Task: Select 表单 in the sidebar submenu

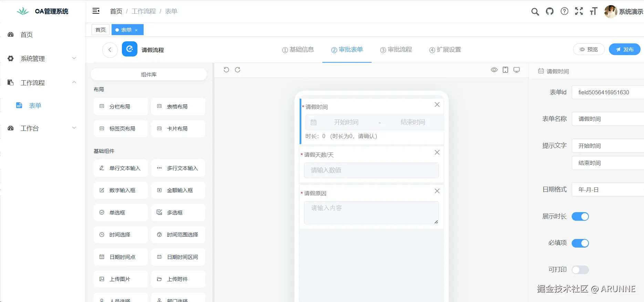Action: 42,105
